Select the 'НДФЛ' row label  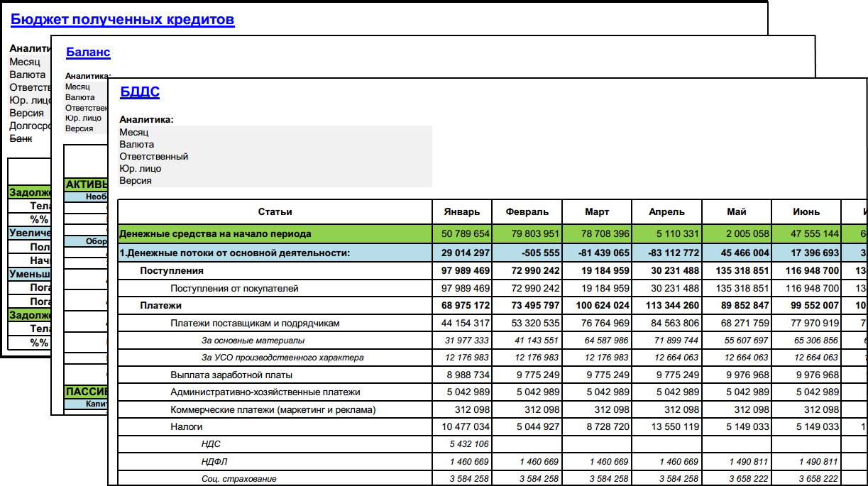[x=214, y=461]
